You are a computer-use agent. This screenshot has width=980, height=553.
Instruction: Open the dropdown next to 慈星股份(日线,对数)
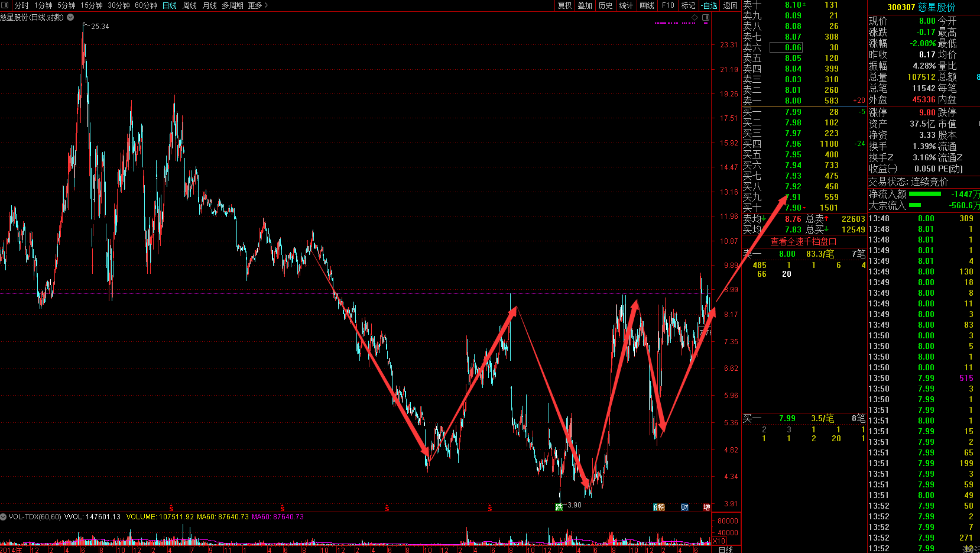pyautogui.click(x=70, y=17)
